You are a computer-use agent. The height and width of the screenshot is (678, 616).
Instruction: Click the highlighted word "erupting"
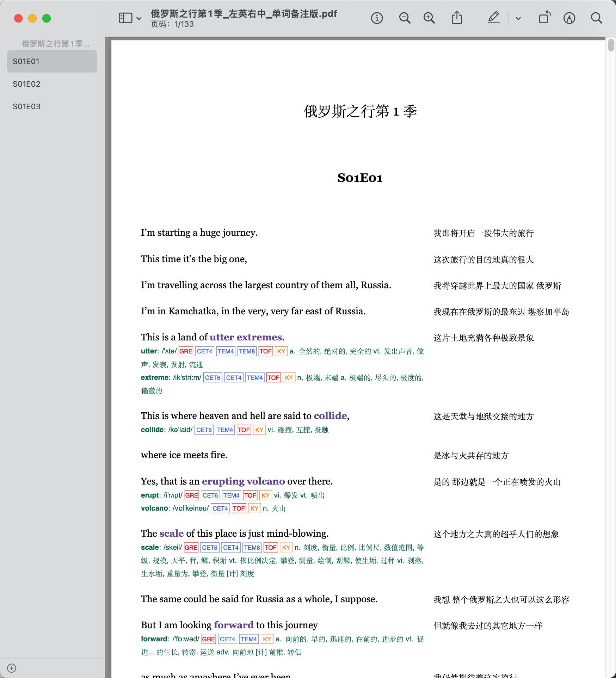click(223, 481)
